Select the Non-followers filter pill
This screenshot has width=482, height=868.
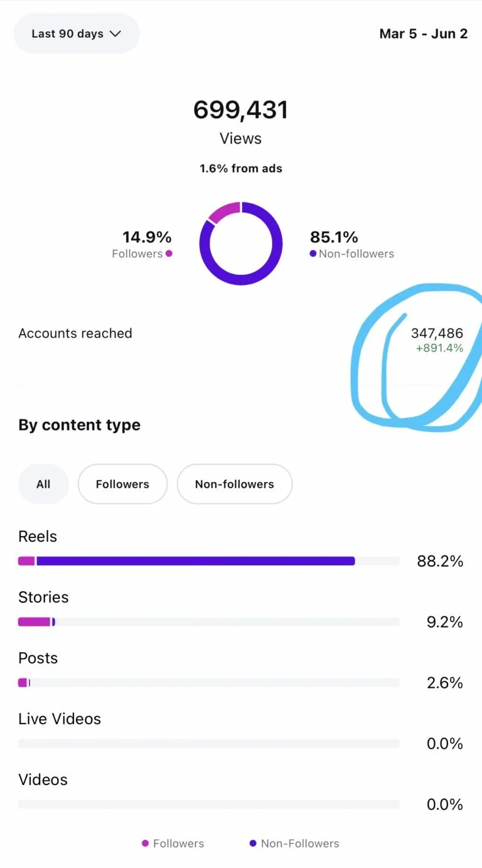pos(235,484)
